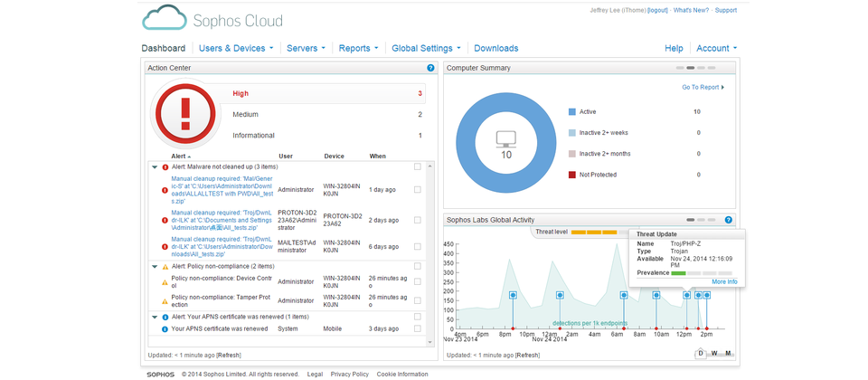The width and height of the screenshot is (868, 380).
Task: Open the Mal/Generic-S manual cleanup alert link
Action: coord(223,190)
